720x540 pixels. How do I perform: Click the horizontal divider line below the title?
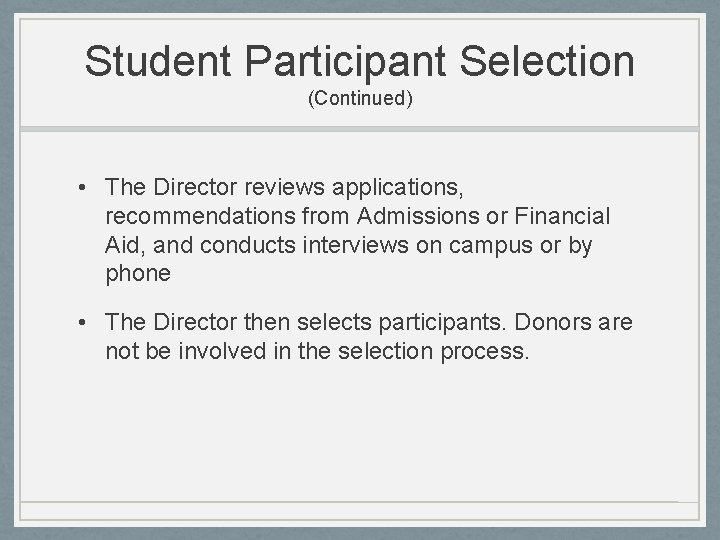pos(360,129)
